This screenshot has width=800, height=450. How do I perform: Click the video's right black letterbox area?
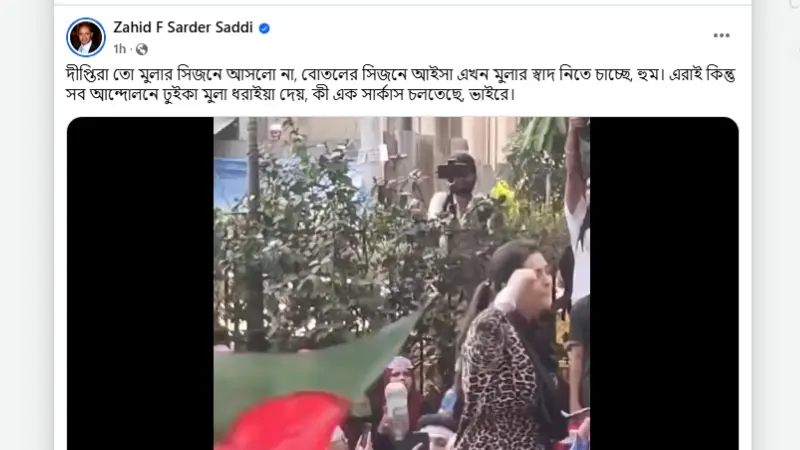pos(664,283)
